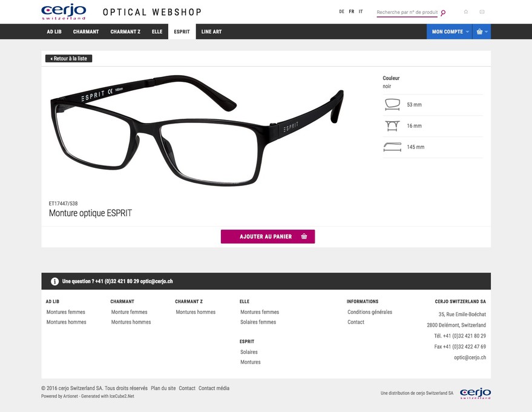Click optic@cerjo.ch email in footer address
The height and width of the screenshot is (412, 532).
[470, 357]
